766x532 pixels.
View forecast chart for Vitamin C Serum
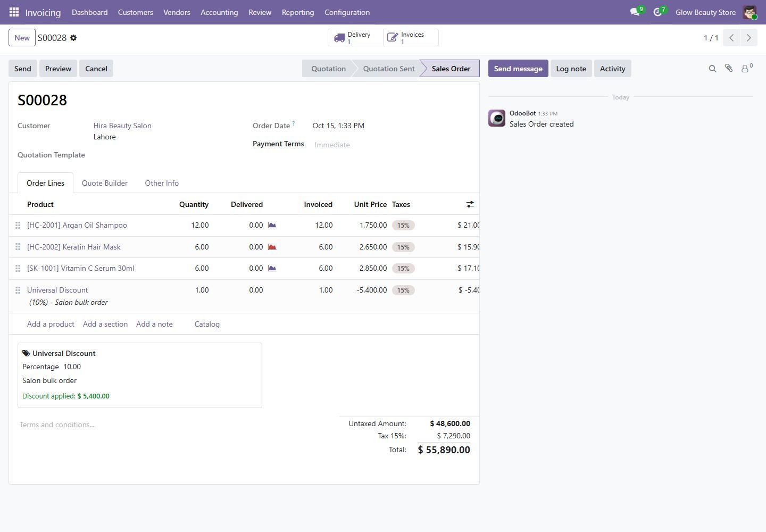pyautogui.click(x=272, y=268)
